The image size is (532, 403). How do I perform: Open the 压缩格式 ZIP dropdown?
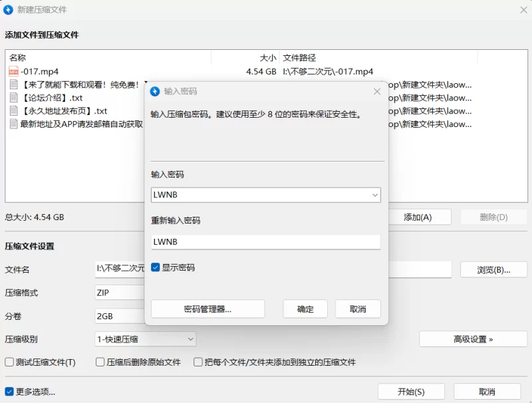(x=120, y=293)
